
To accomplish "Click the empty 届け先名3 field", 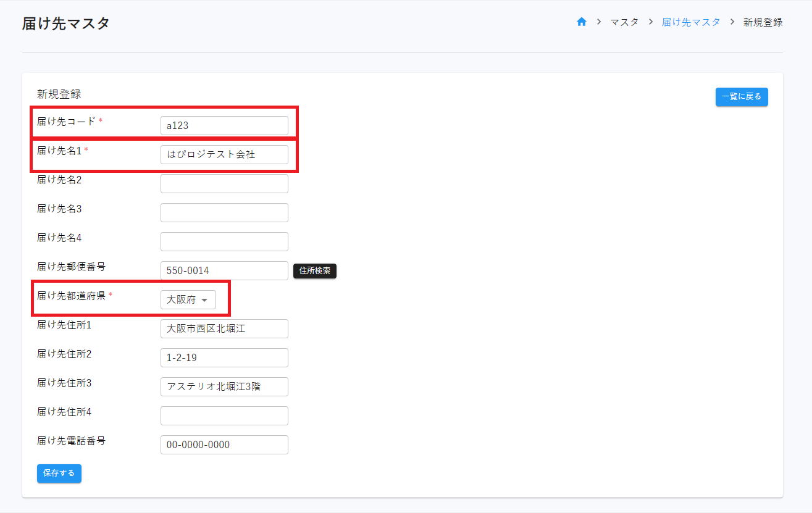I will point(224,212).
